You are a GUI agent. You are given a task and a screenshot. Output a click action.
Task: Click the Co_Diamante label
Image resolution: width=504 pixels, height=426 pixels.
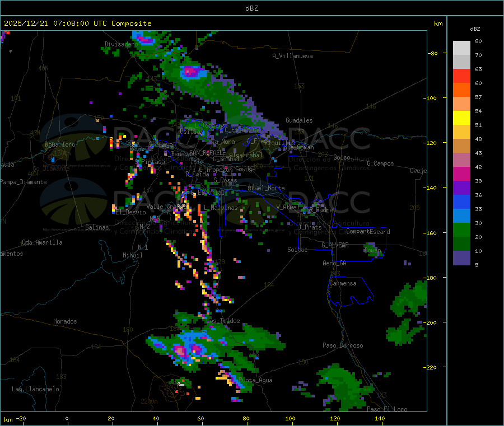click(51, 168)
